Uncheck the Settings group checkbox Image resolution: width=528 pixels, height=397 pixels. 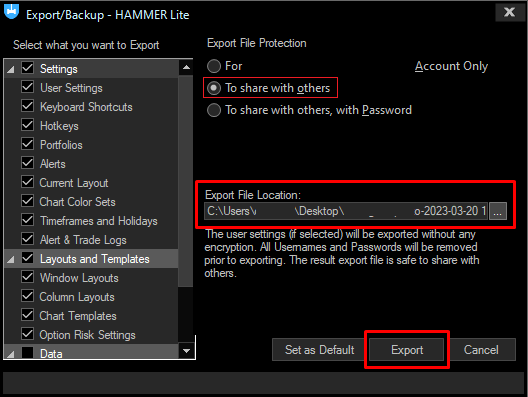point(28,68)
